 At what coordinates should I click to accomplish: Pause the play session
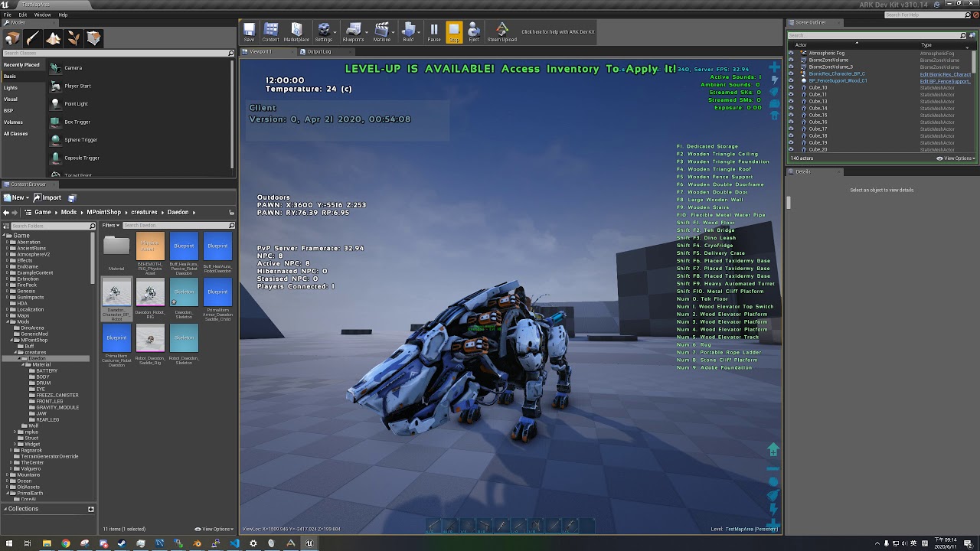tap(434, 31)
